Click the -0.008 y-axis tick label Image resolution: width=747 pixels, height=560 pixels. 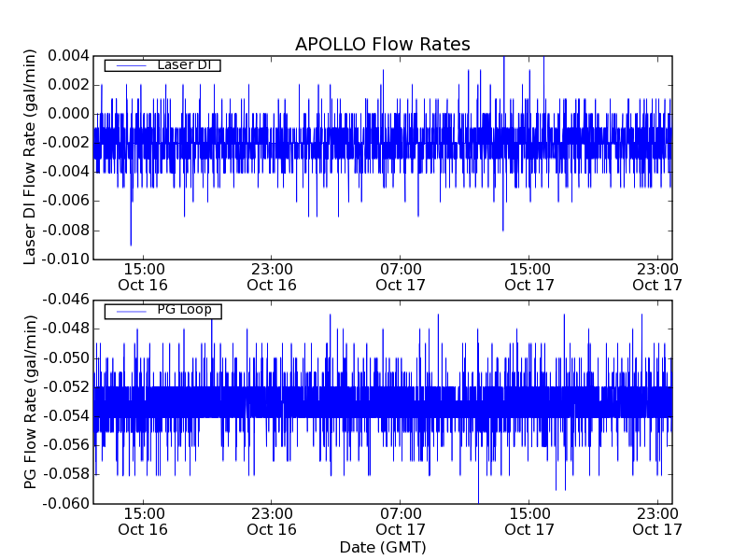pos(66,231)
